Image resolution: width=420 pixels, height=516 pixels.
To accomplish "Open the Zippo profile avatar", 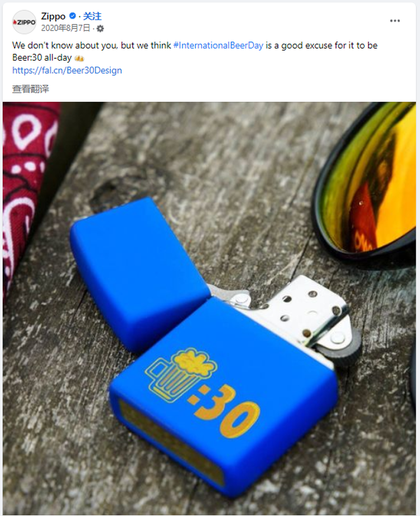I will pyautogui.click(x=24, y=22).
